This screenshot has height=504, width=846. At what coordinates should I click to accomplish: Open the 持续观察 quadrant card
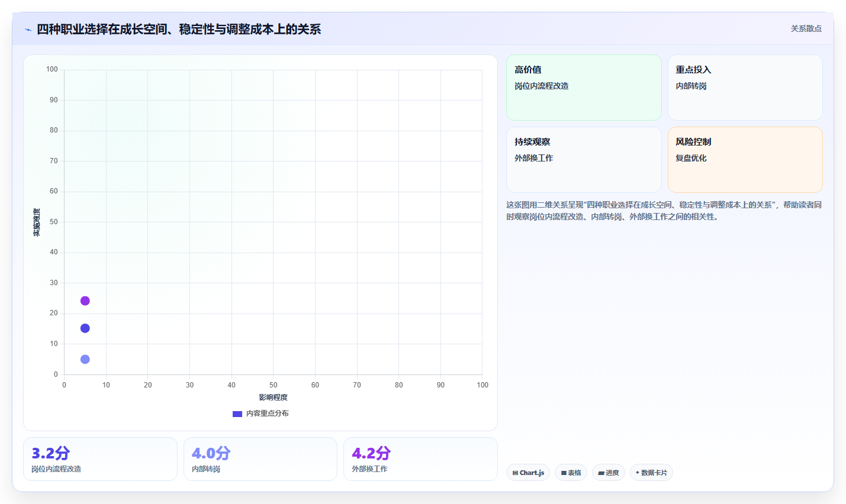coord(584,160)
